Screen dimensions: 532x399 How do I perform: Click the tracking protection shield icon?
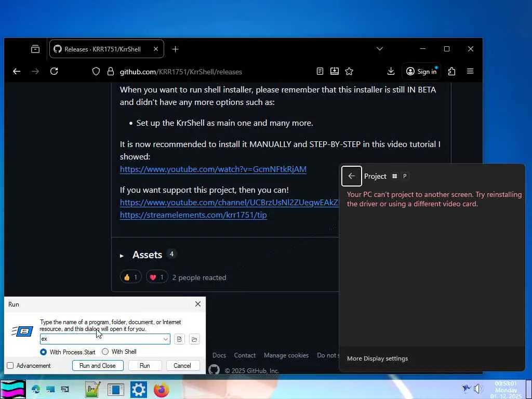point(96,71)
